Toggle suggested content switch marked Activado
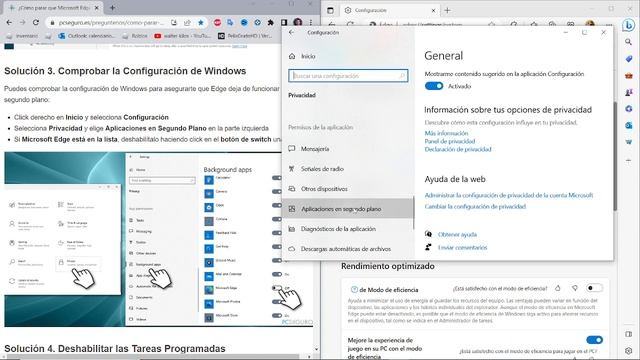The image size is (640, 360). 434,86
